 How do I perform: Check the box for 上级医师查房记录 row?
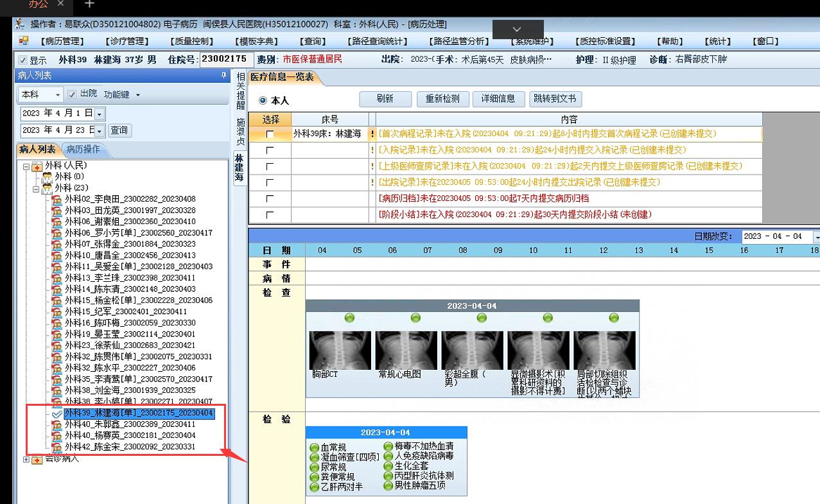click(270, 166)
